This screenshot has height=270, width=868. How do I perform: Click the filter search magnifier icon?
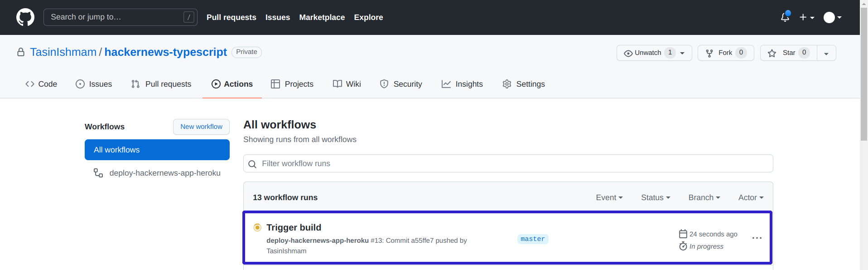point(252,164)
